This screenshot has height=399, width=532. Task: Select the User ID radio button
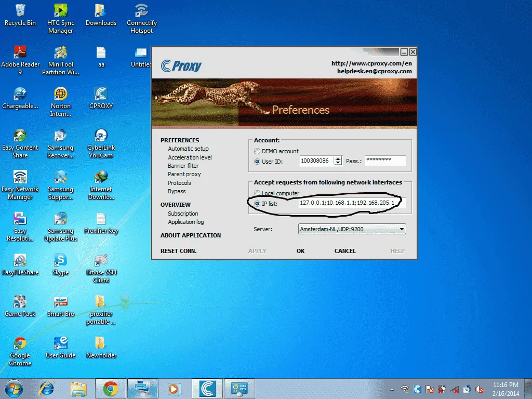pyautogui.click(x=257, y=162)
